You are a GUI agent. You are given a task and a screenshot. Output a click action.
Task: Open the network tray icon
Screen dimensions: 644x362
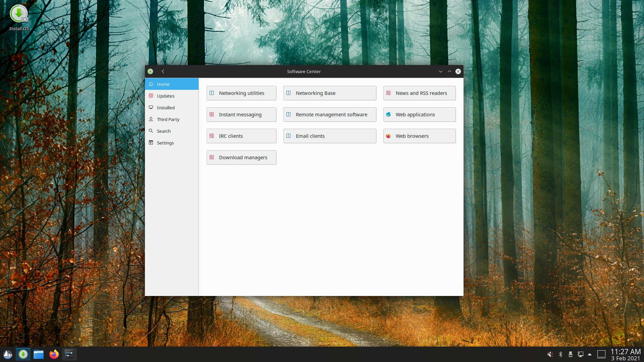click(581, 354)
